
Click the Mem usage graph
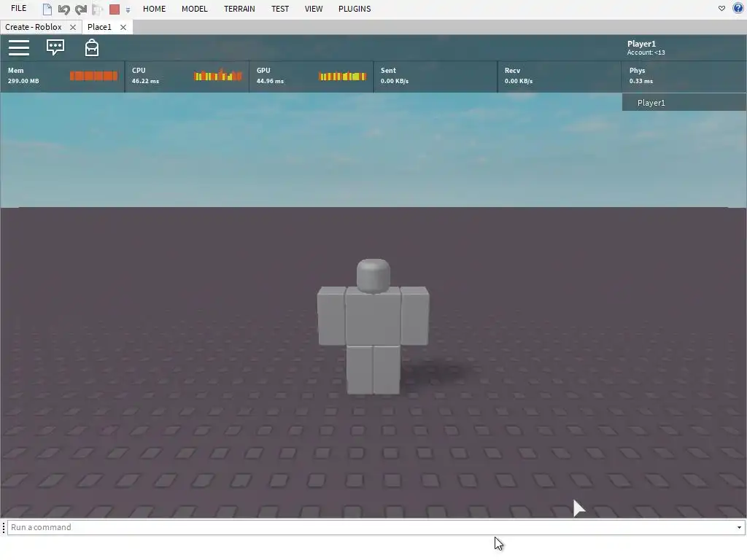(93, 76)
